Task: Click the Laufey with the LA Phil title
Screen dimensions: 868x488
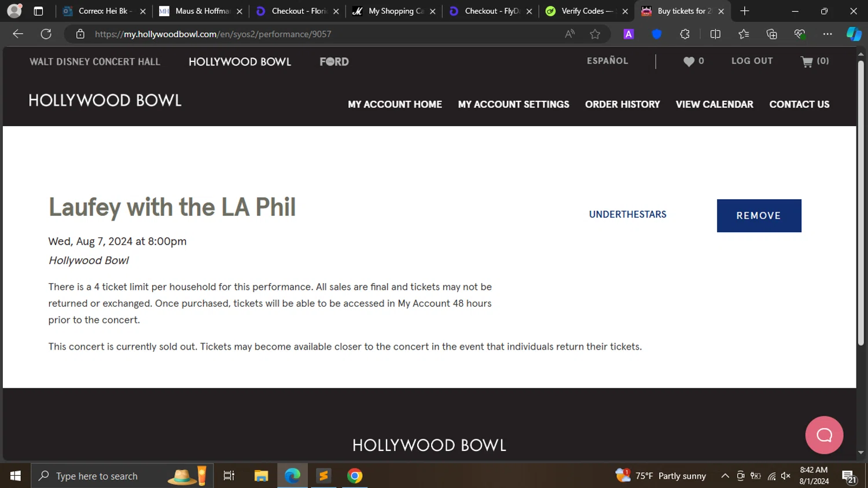Action: pos(172,207)
